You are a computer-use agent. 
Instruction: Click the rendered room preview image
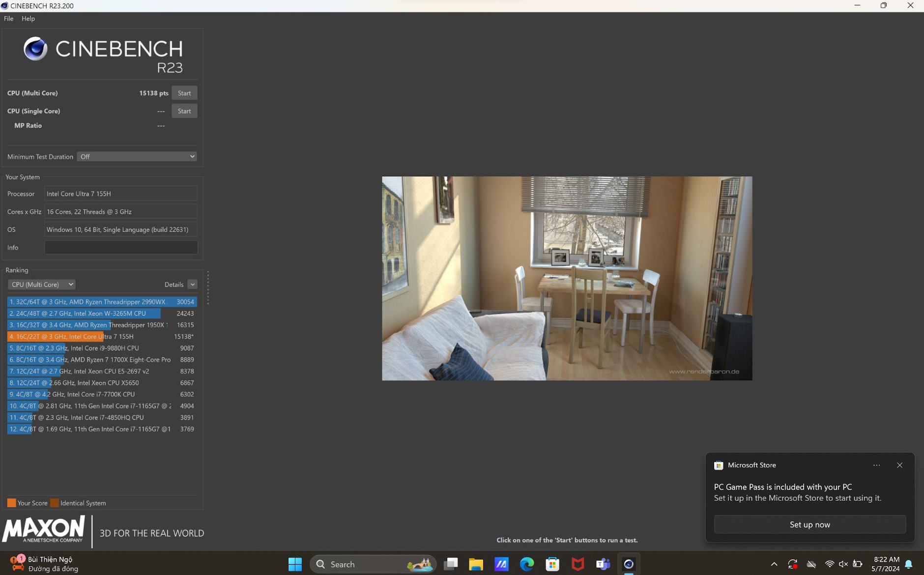click(567, 278)
